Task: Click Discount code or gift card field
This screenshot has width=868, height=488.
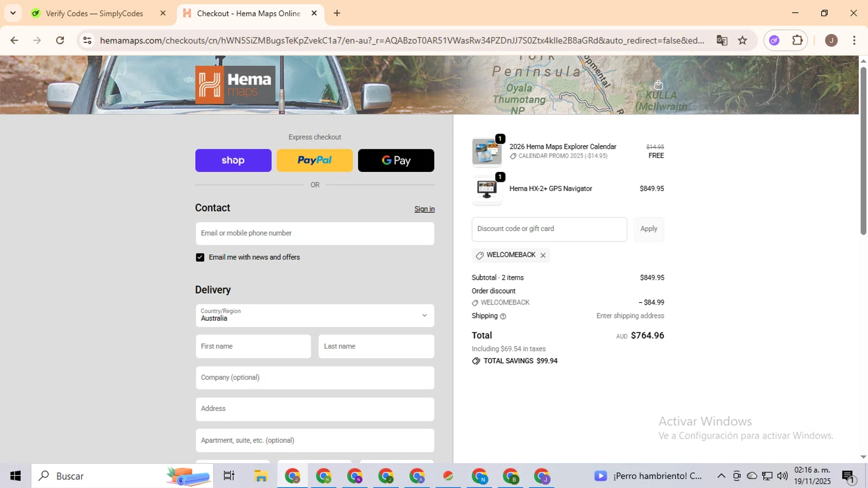Action: click(549, 229)
